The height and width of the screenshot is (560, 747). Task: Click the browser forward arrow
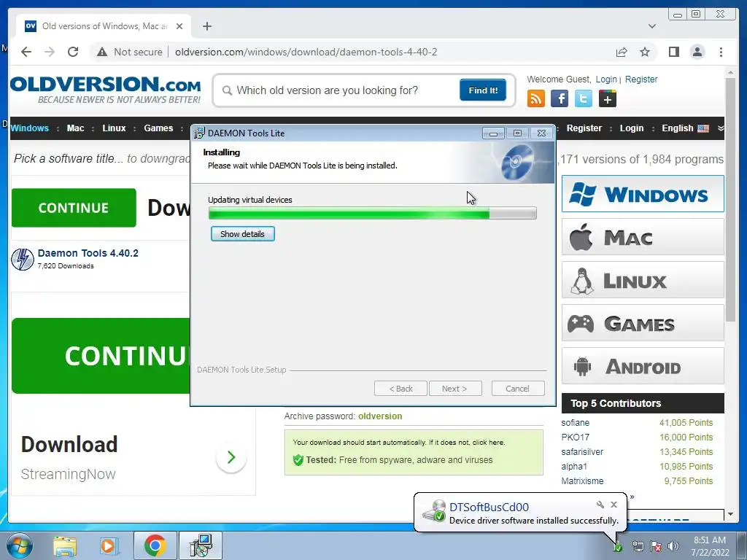[50, 52]
